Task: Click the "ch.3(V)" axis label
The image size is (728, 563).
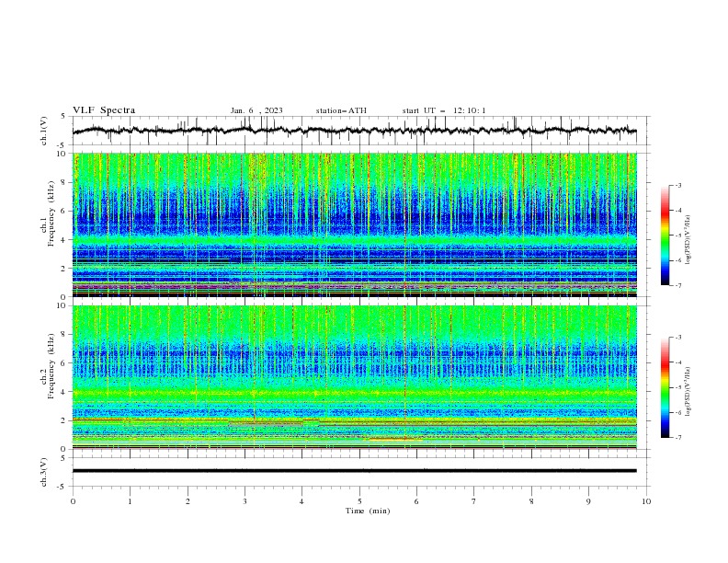Action: [44, 472]
